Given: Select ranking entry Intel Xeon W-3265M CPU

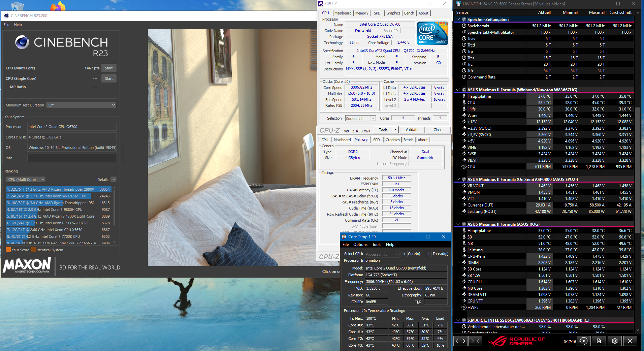Looking at the screenshot, I should click(59, 196).
